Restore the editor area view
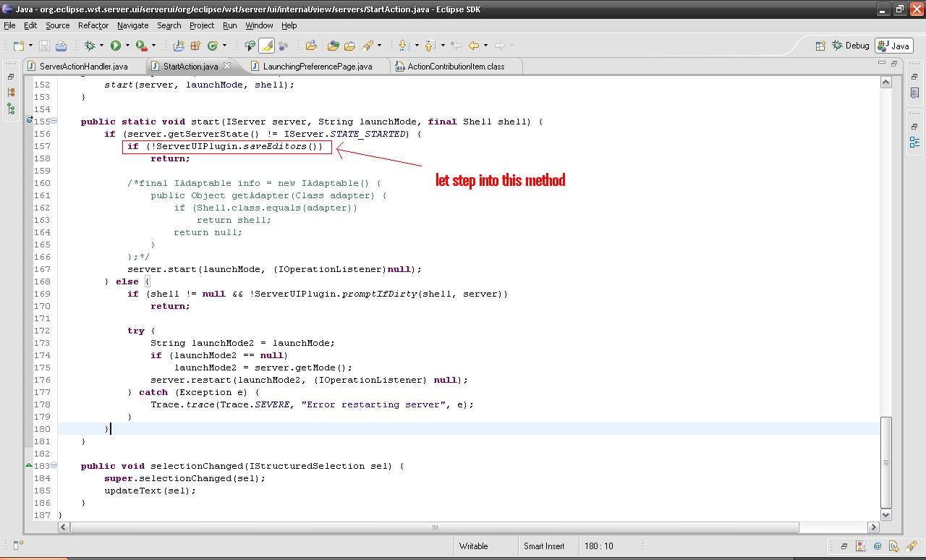926x560 pixels. coord(894,64)
